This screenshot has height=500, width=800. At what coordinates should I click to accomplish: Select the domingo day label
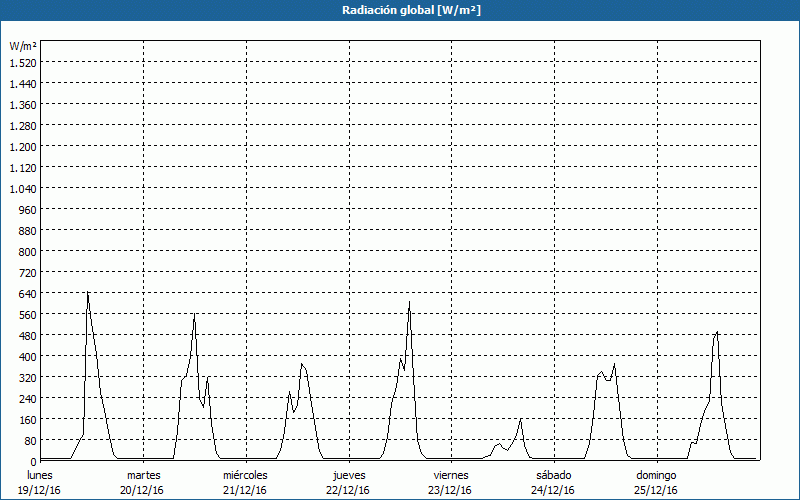[656, 474]
